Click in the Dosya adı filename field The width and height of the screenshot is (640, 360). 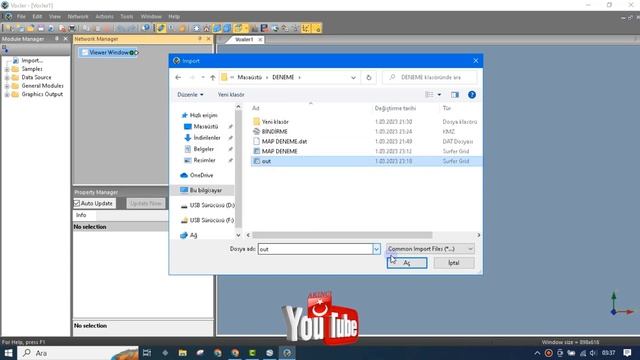[x=315, y=249]
